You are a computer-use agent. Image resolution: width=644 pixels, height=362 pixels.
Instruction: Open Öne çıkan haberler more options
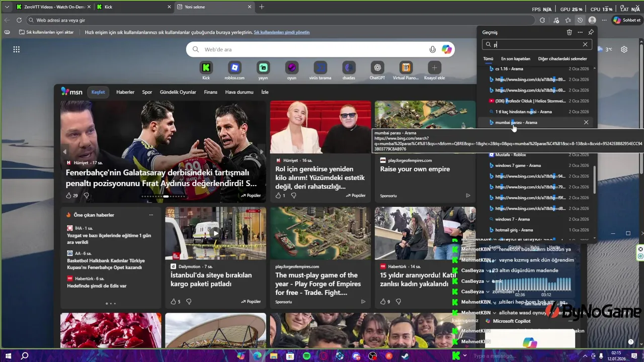point(151,215)
